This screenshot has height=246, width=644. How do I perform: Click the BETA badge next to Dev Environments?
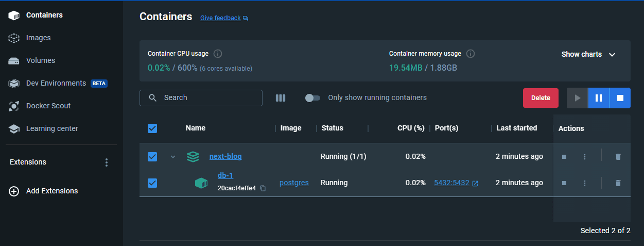pyautogui.click(x=99, y=83)
